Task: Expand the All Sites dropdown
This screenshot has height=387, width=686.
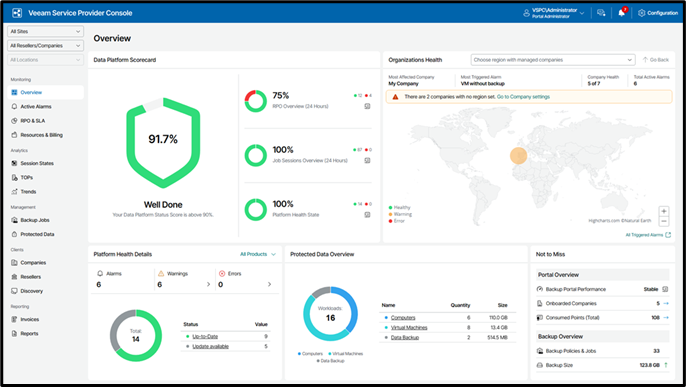Action: click(46, 31)
